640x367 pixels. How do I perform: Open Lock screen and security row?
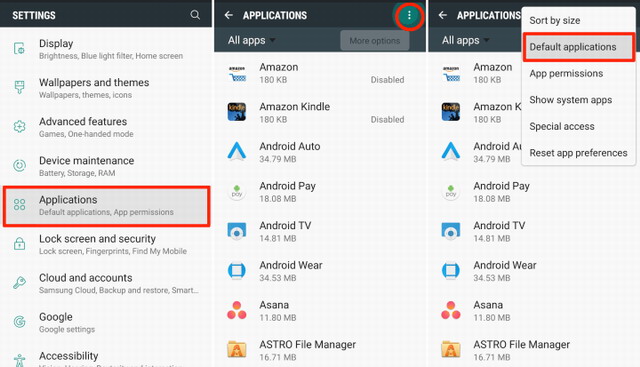coord(106,244)
